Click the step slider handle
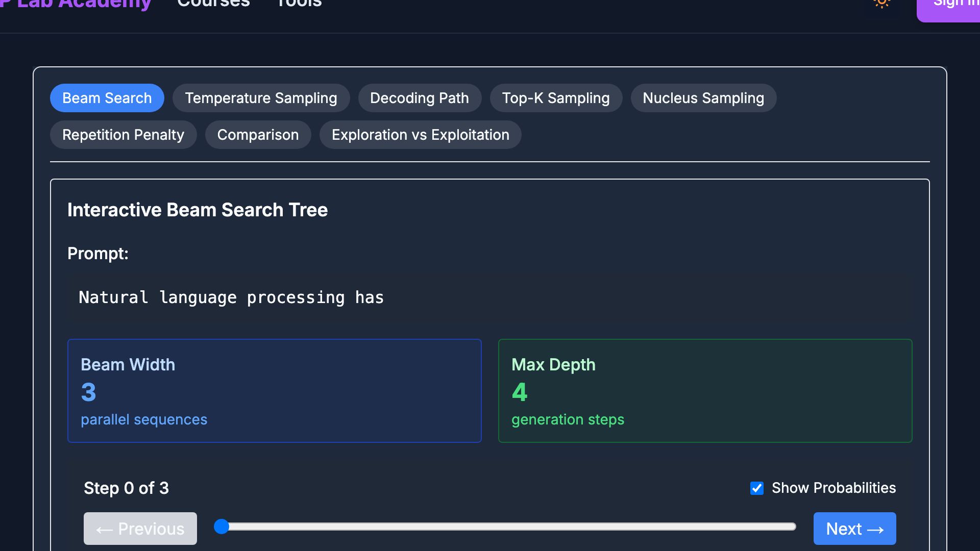Image resolution: width=980 pixels, height=551 pixels. click(222, 527)
